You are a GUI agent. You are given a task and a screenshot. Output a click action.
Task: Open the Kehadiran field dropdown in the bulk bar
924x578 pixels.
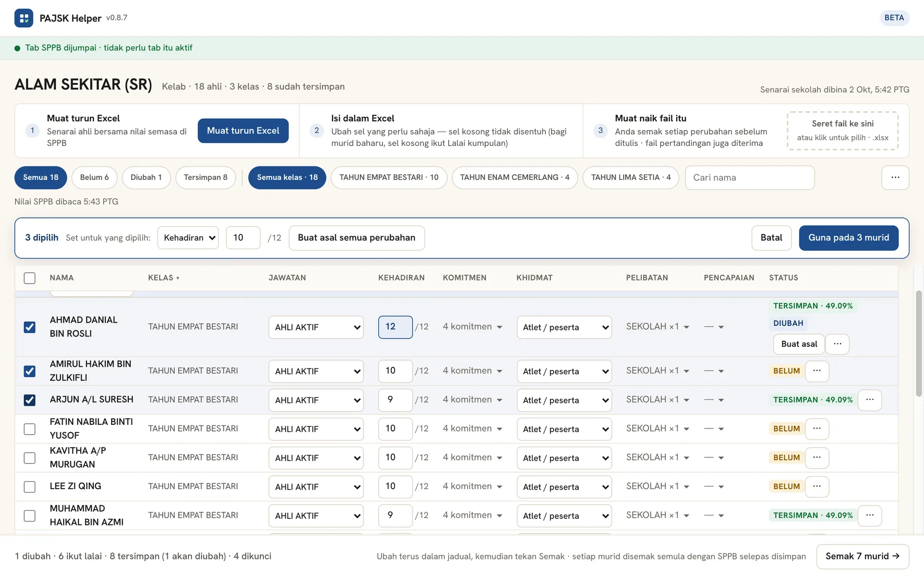tap(188, 238)
